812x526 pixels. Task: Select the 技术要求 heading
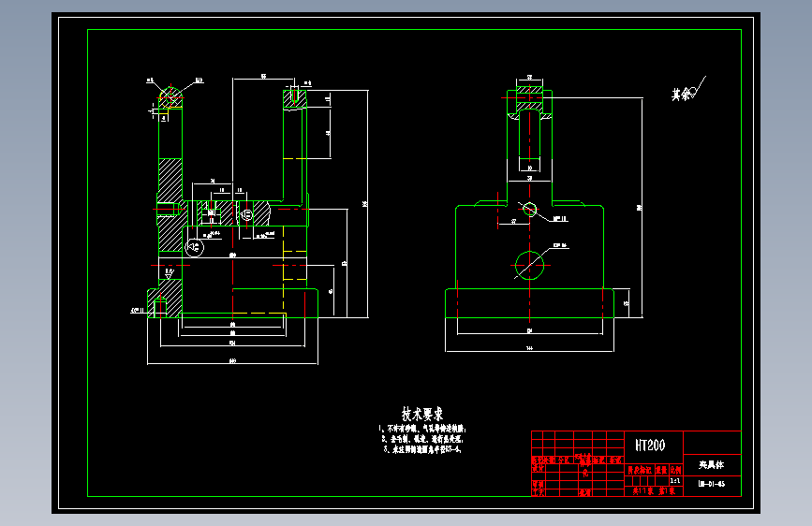pyautogui.click(x=422, y=415)
